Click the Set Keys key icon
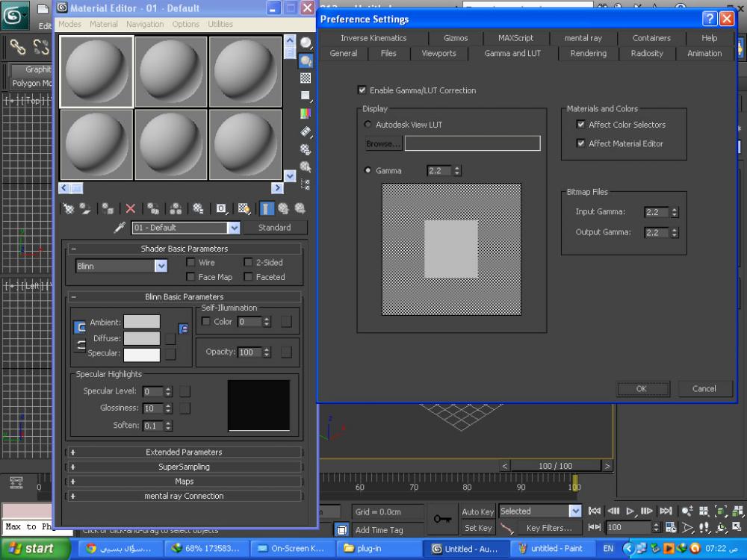The height and width of the screenshot is (560, 747). [x=441, y=519]
